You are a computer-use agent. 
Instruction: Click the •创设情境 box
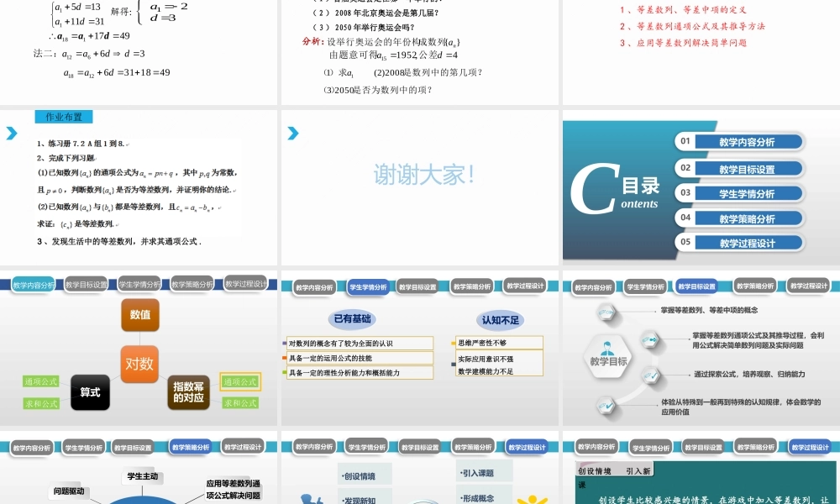click(365, 475)
